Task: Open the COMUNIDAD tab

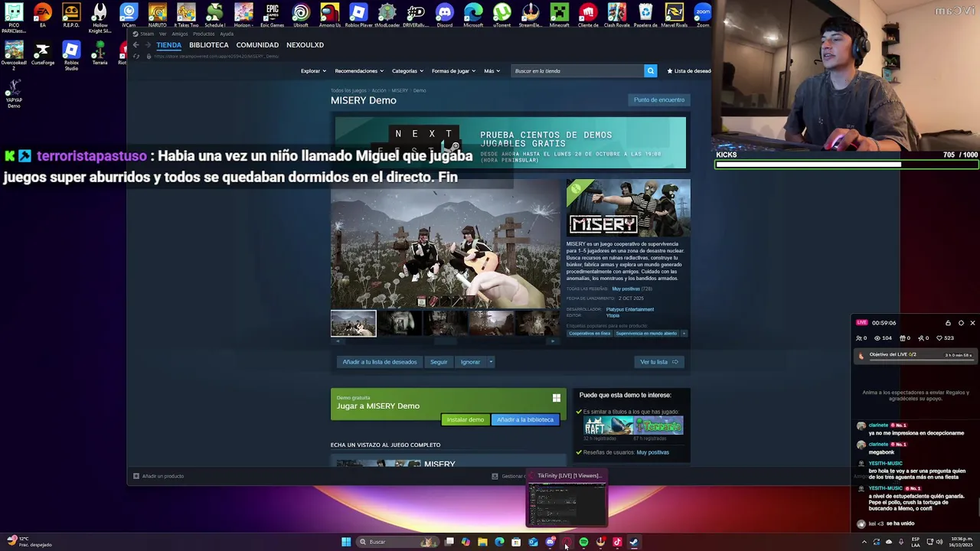Action: click(257, 45)
